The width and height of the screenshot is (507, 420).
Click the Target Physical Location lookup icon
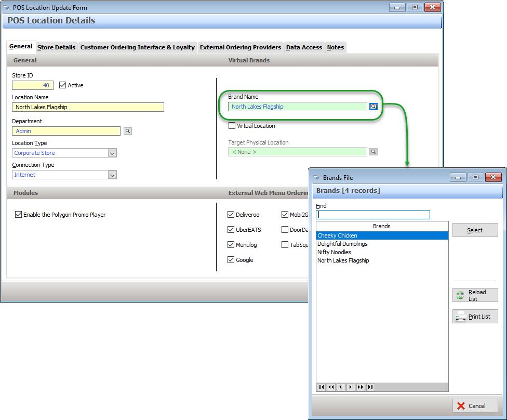click(373, 152)
